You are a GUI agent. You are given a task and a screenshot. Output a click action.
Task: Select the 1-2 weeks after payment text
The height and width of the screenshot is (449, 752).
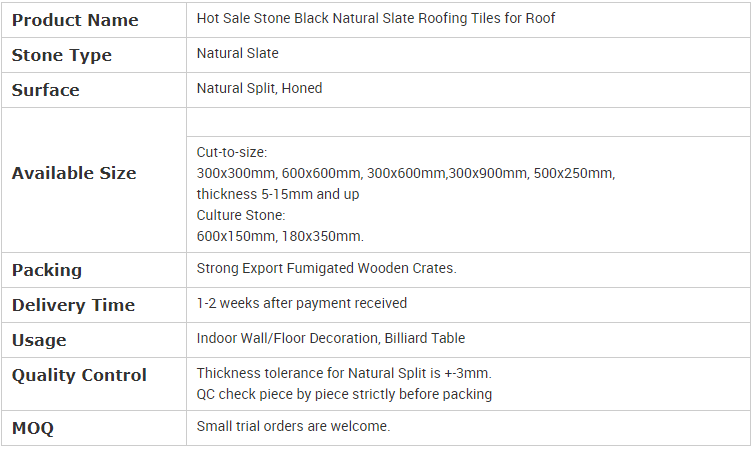302,303
